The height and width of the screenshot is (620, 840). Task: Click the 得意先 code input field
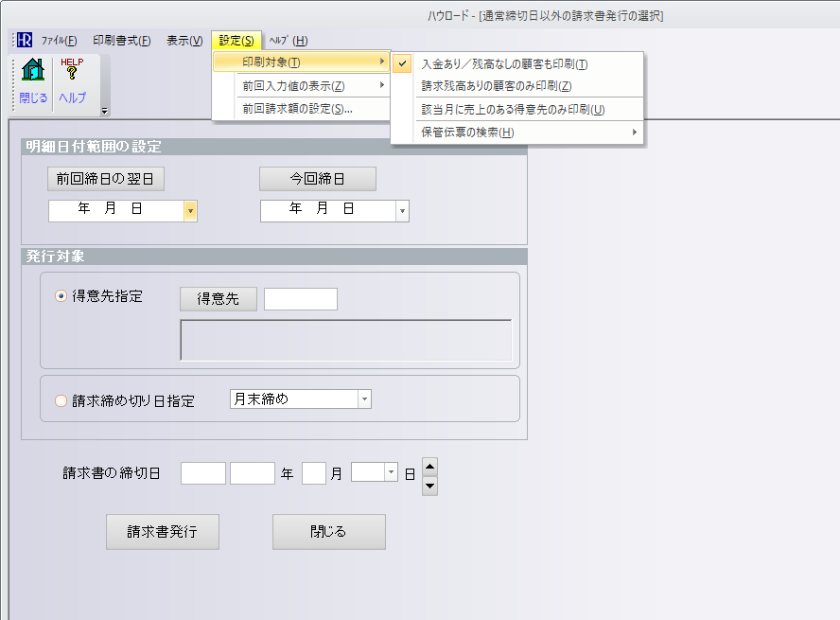300,299
